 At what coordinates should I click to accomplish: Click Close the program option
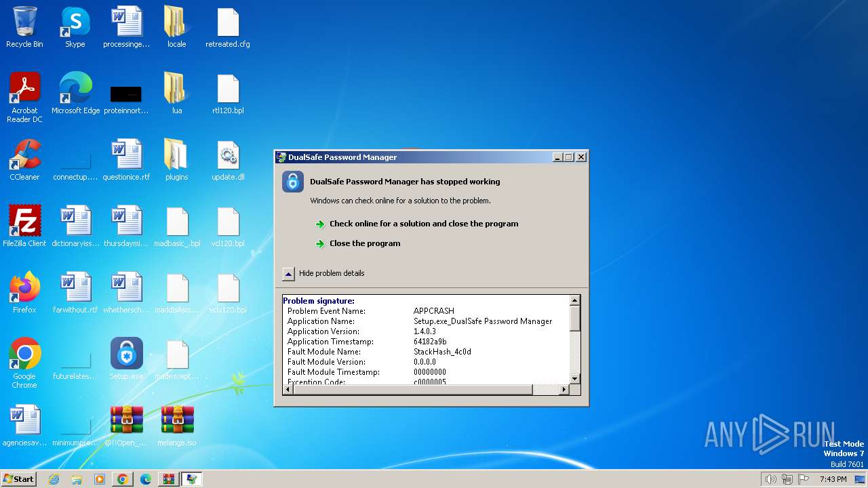coord(365,243)
